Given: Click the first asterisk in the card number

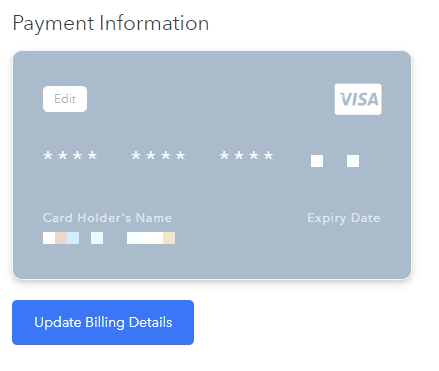Looking at the screenshot, I should point(48,155).
